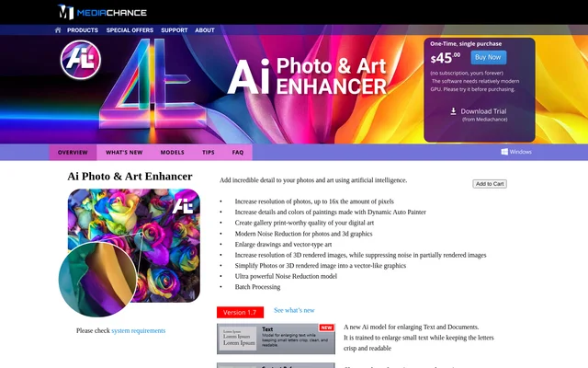Click the '(no subscription, yours forever)' text
Image resolution: width=588 pixels, height=368 pixels.
[x=467, y=73]
